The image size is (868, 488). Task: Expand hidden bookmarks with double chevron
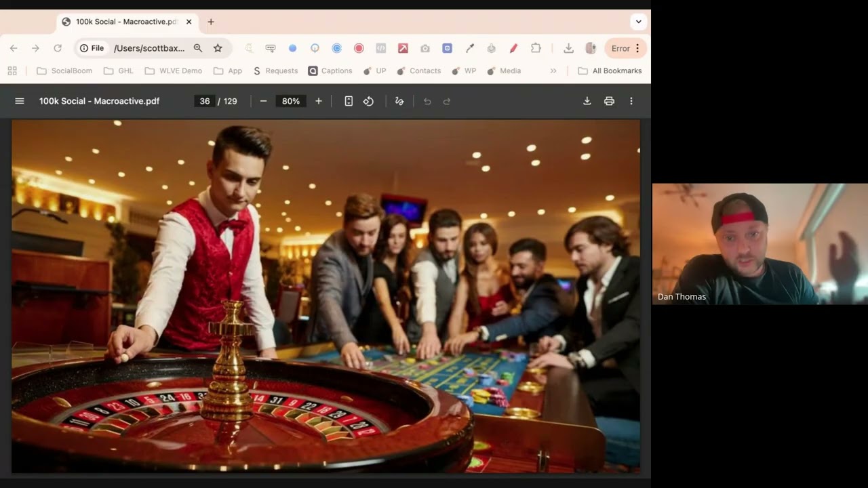click(x=553, y=70)
